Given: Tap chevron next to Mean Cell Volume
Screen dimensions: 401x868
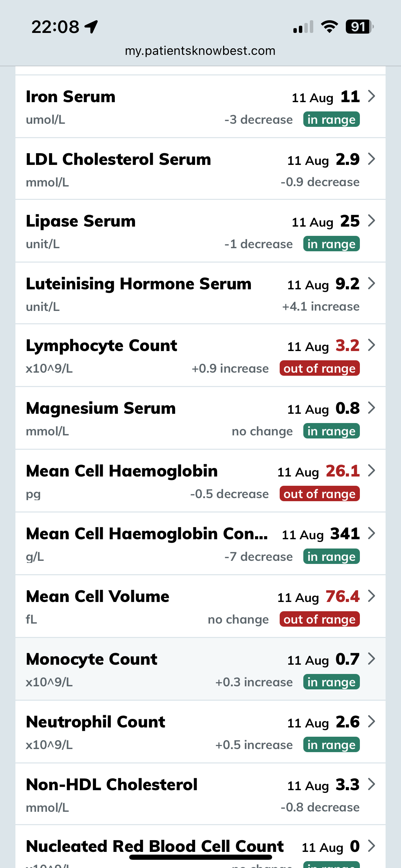Looking at the screenshot, I should 372,596.
